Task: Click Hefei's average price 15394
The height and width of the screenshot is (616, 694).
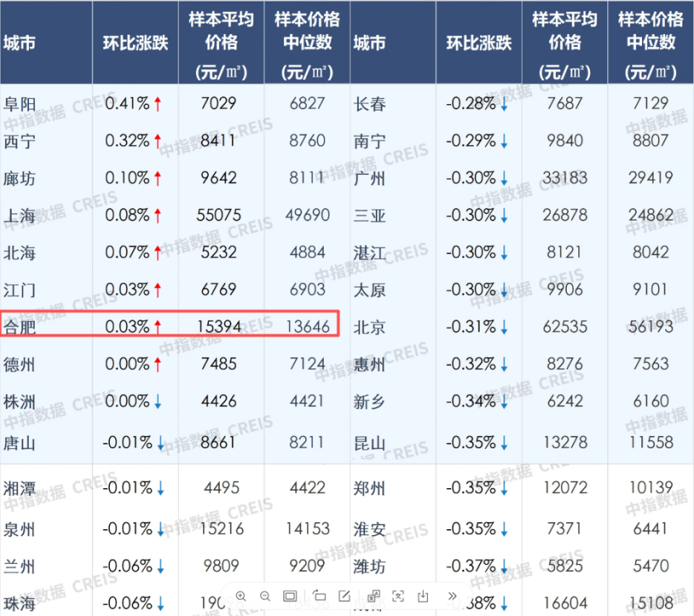Action: tap(219, 327)
